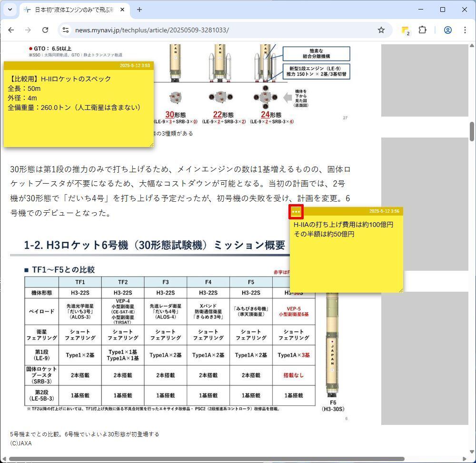Click the 24形態 label in diagram

coord(271,115)
